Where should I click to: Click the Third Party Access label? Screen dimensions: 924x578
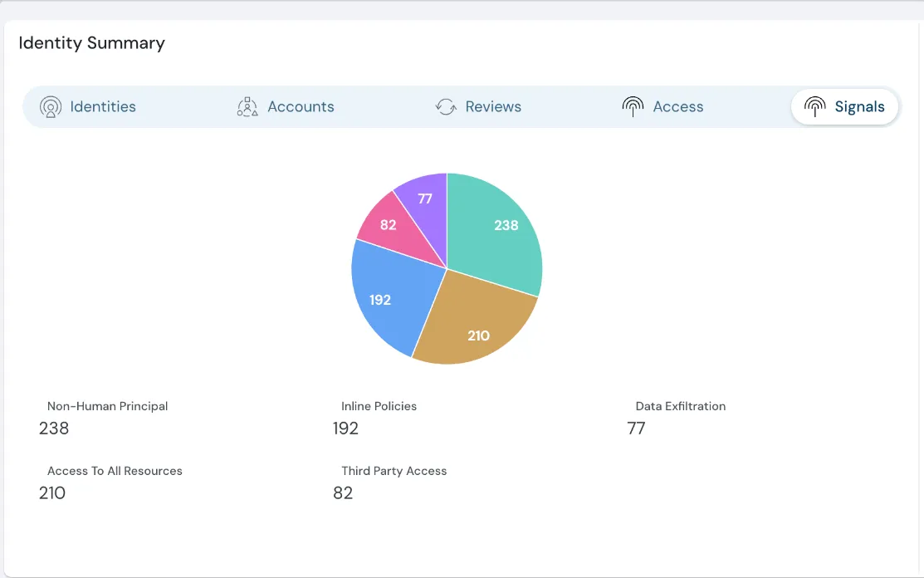tap(394, 471)
